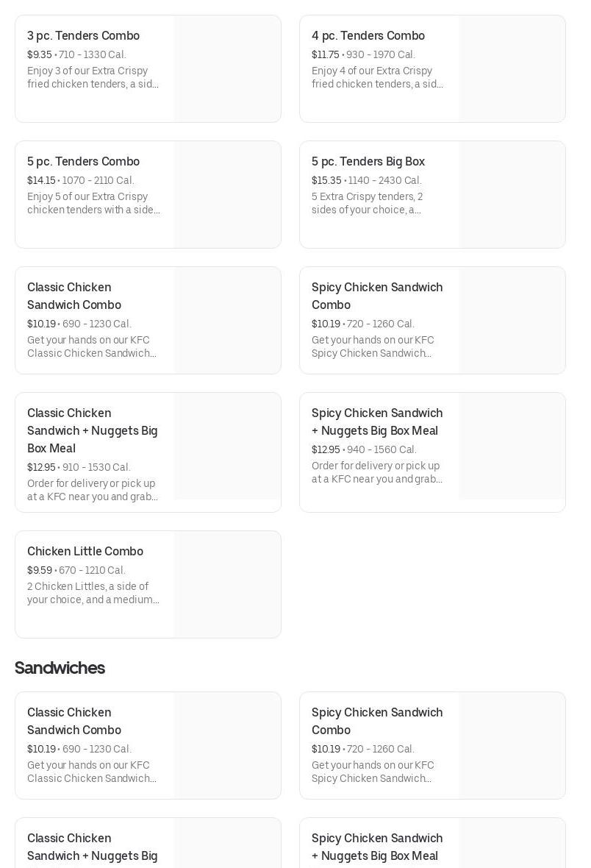Select Spicy Chicken Sandwich Combo above the Sandwiches section

coord(377,296)
